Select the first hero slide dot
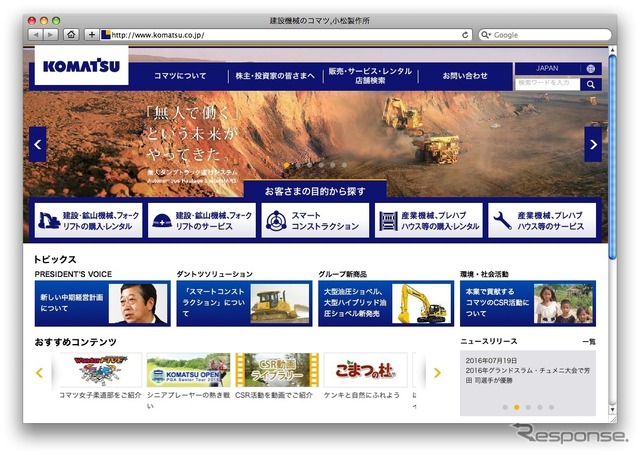 (287, 165)
